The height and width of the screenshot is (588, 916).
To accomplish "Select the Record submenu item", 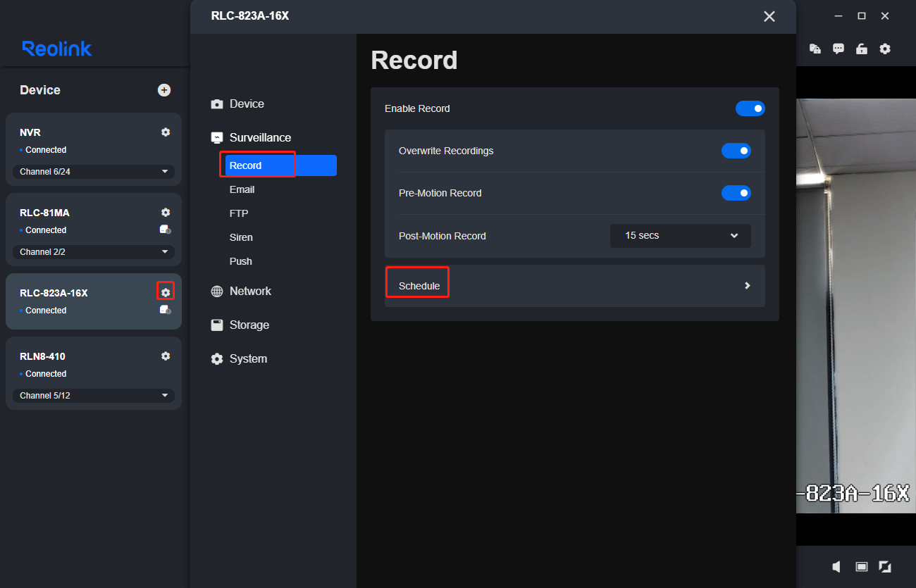I will (280, 165).
